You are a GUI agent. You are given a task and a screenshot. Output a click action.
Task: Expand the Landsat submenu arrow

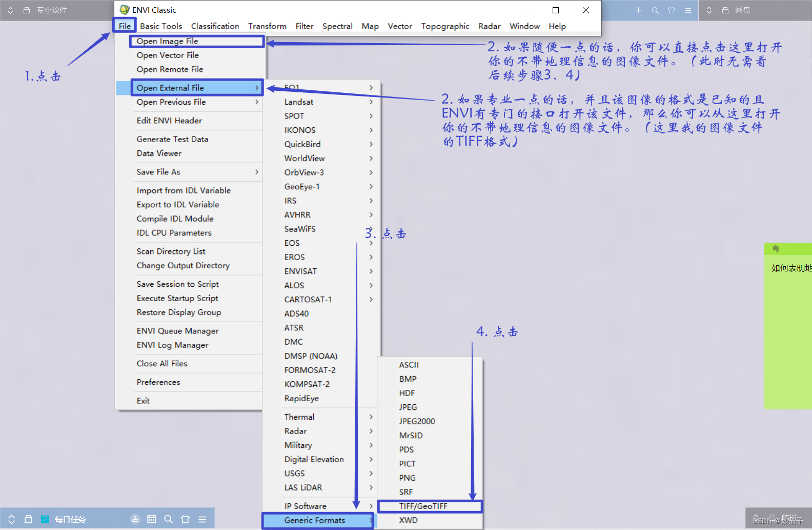(x=371, y=102)
